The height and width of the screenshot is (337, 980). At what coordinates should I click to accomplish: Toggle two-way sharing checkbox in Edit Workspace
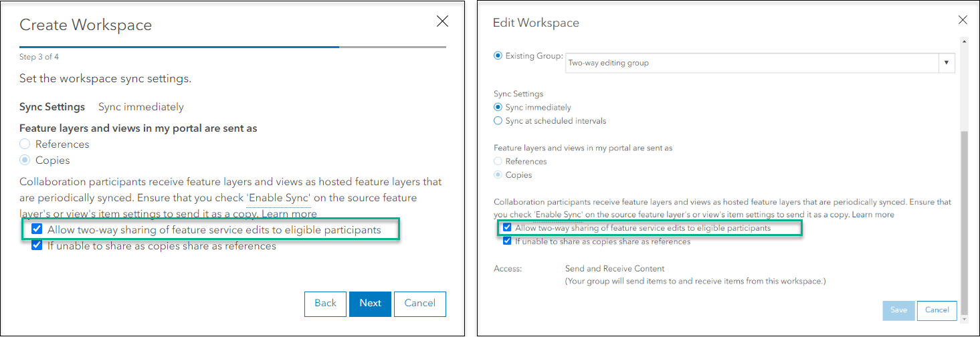[508, 228]
